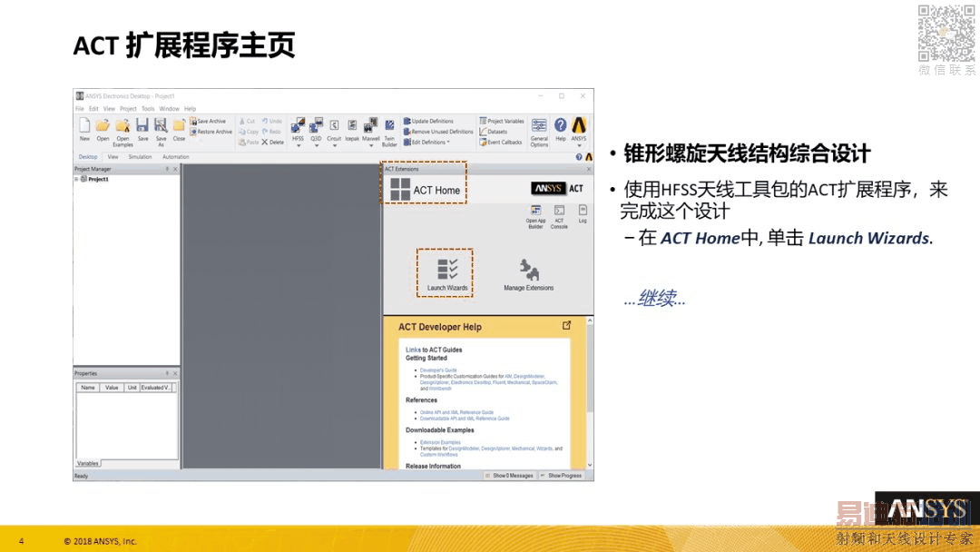
Task: Click the Cut command
Action: tap(247, 122)
